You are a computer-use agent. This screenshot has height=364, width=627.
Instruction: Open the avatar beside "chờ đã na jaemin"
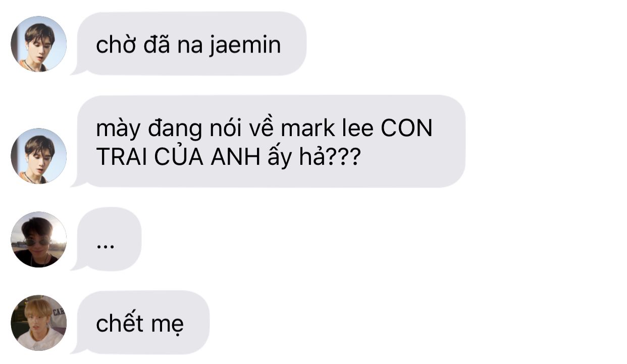(38, 44)
